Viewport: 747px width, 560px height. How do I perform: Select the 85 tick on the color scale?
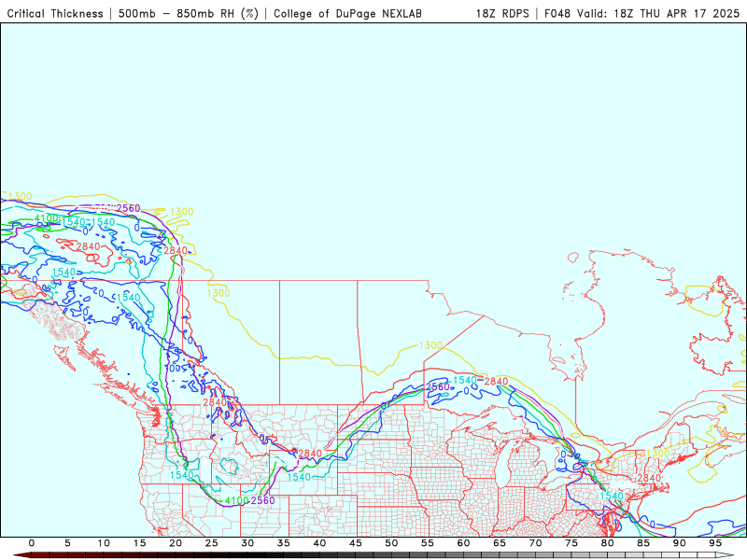pyautogui.click(x=643, y=543)
